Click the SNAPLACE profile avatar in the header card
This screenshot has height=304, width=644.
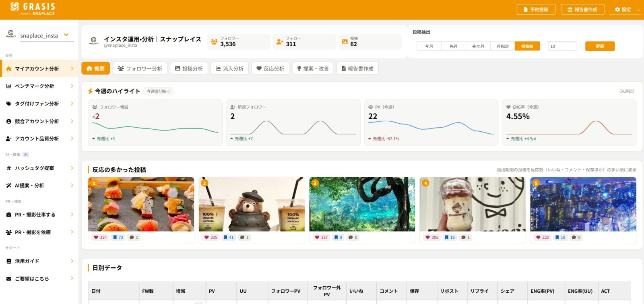point(94,41)
